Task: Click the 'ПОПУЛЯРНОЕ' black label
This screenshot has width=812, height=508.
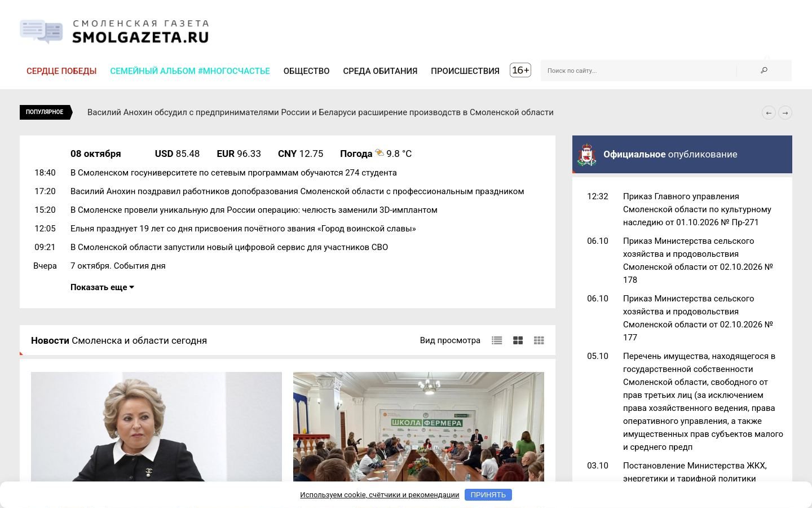Action: [46, 112]
